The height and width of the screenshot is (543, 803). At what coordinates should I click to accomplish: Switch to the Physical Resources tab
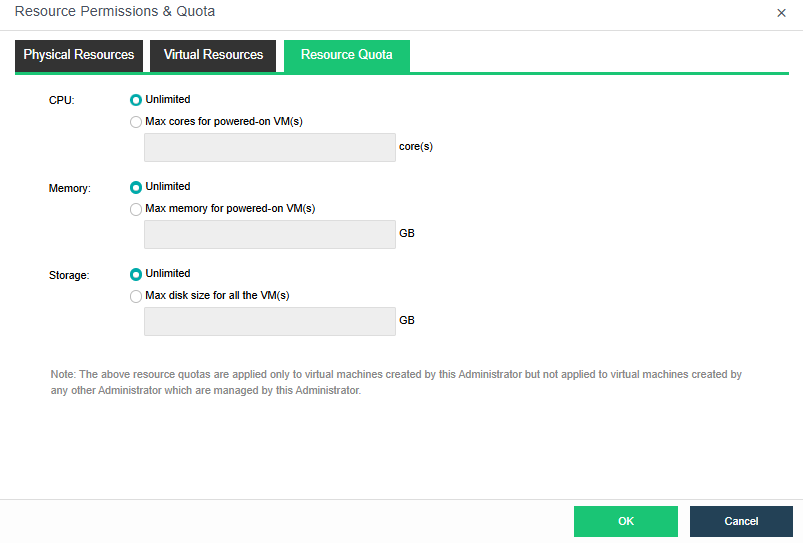79,55
